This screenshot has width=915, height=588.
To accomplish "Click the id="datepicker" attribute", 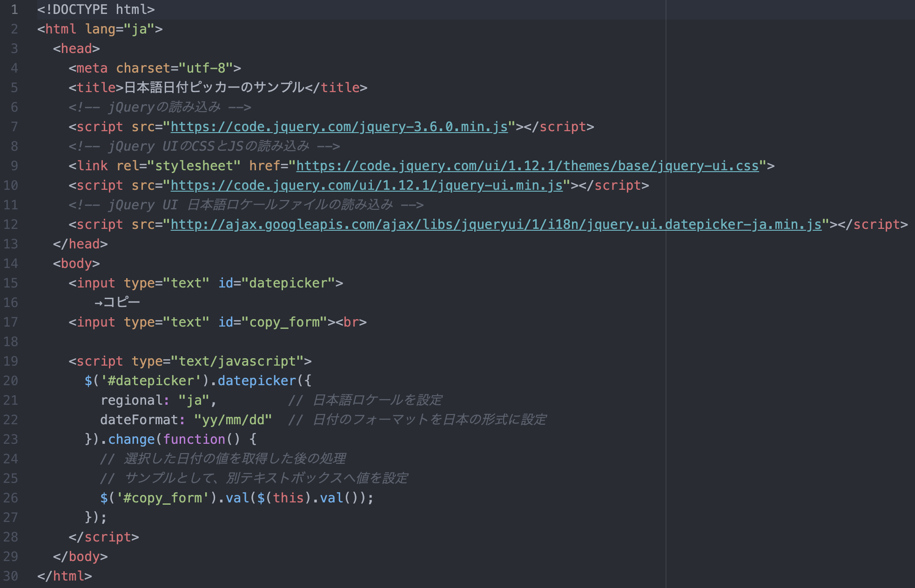I will [276, 283].
